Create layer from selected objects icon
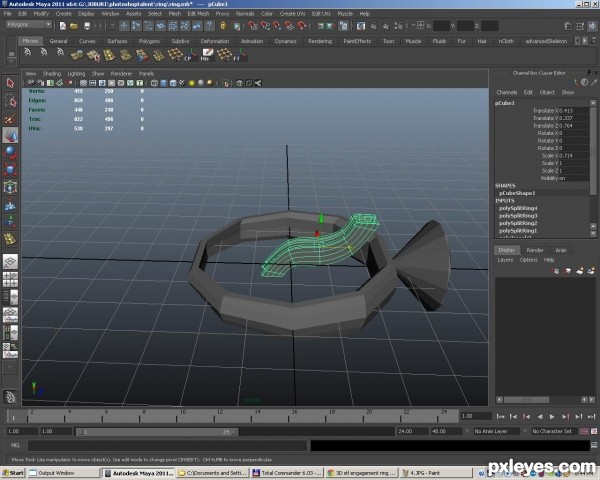This screenshot has height=480, width=600. (x=592, y=271)
